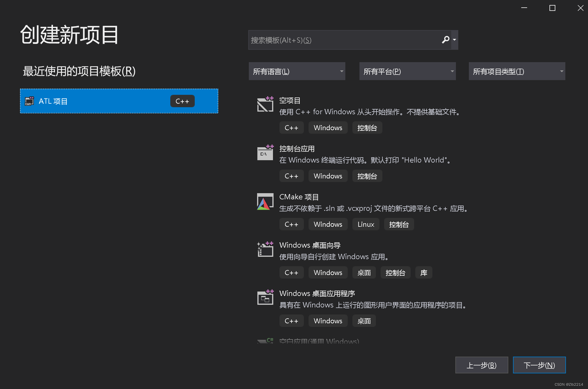This screenshot has height=389, width=588.
Task: Click the ATL 项目 template icon
Action: 29,101
